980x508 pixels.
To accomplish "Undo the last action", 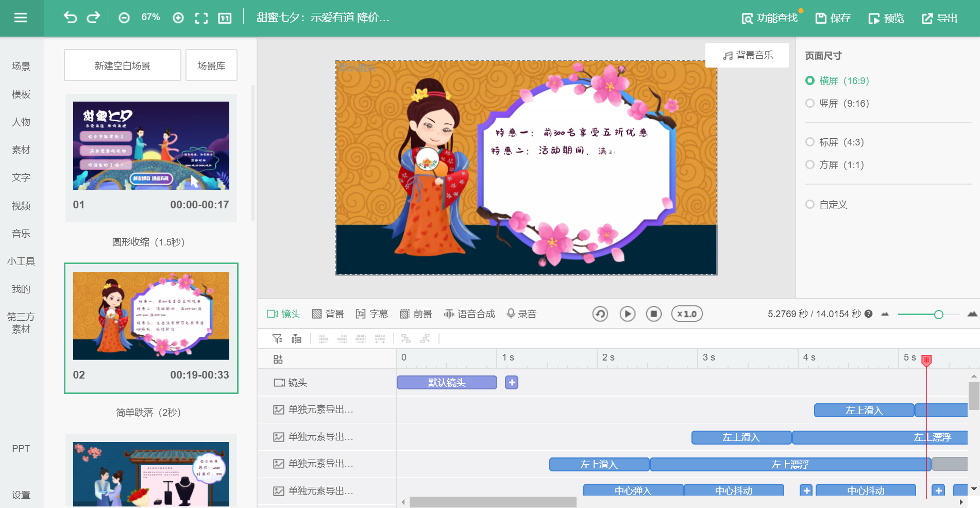I will point(70,18).
